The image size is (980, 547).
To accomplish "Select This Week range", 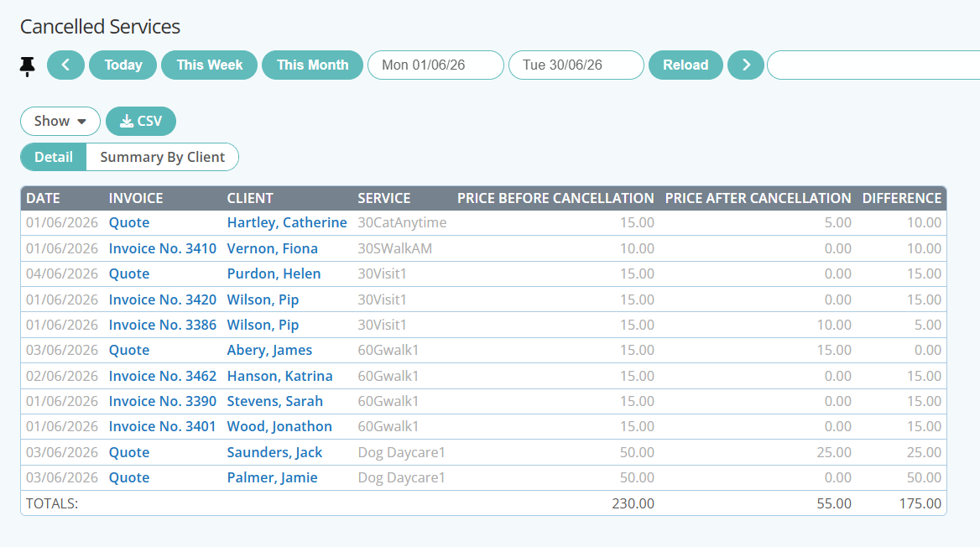I will point(210,65).
